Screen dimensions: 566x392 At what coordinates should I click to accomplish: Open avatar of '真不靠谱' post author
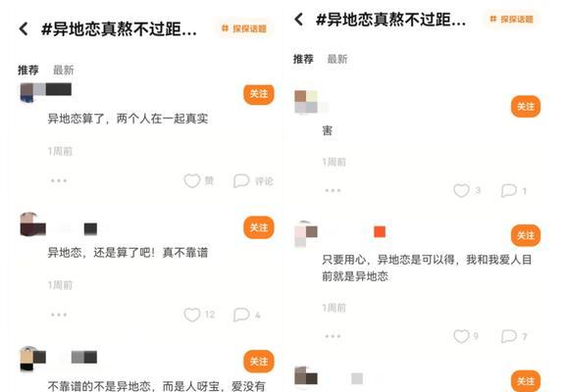pyautogui.click(x=32, y=224)
